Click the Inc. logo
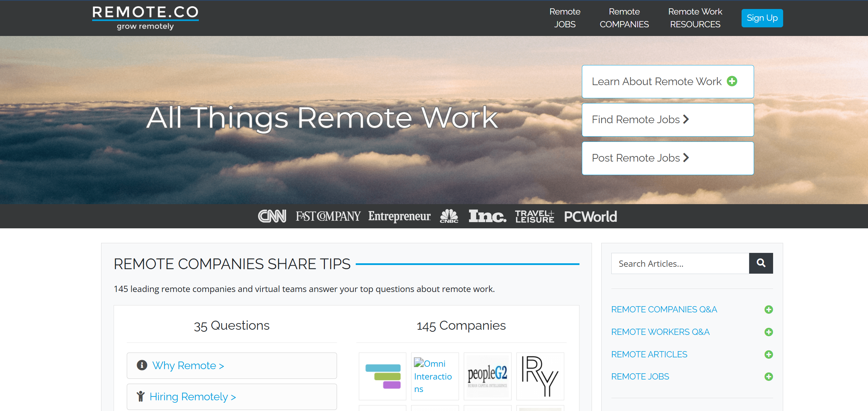Screen dimensions: 868x411 coord(487,216)
